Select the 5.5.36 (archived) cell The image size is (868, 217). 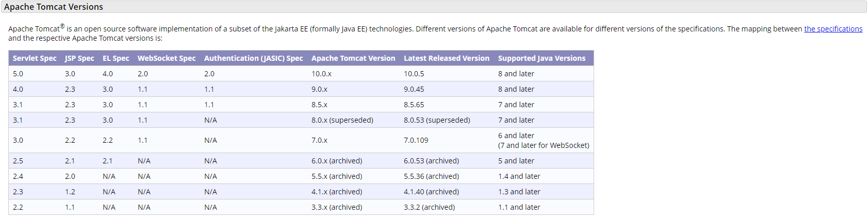click(431, 176)
